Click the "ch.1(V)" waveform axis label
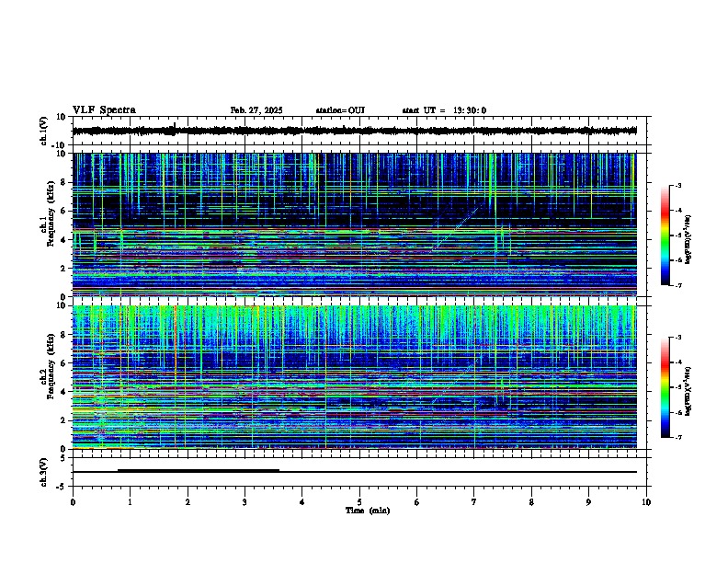Viewport: 728px width, 563px height. coord(43,131)
